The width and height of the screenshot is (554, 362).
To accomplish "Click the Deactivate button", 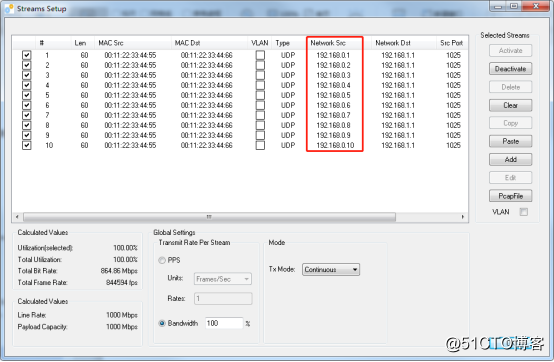I will pyautogui.click(x=511, y=69).
